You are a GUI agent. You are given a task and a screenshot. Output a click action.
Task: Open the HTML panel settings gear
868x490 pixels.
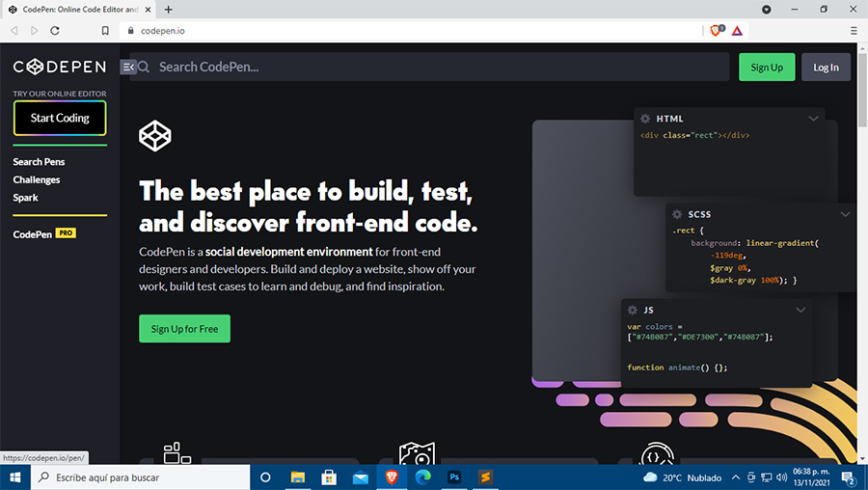point(645,119)
